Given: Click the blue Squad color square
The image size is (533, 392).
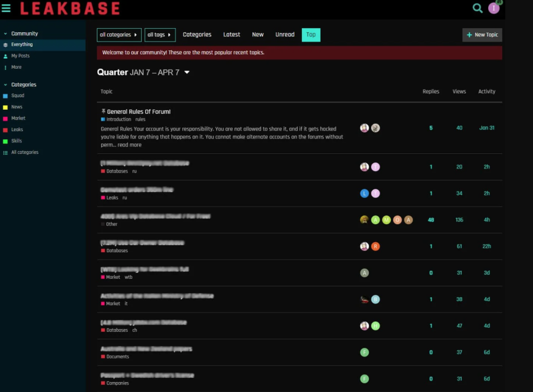Looking at the screenshot, I should click(x=5, y=96).
